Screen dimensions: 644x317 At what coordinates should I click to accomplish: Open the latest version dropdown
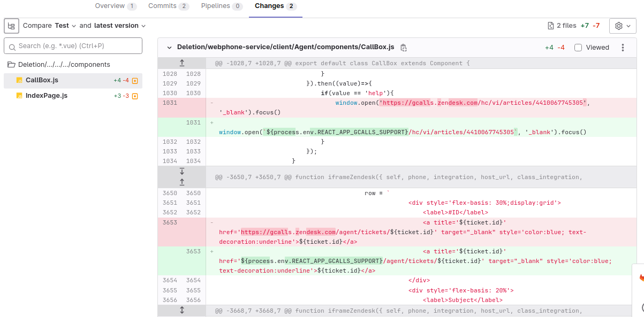pyautogui.click(x=120, y=26)
